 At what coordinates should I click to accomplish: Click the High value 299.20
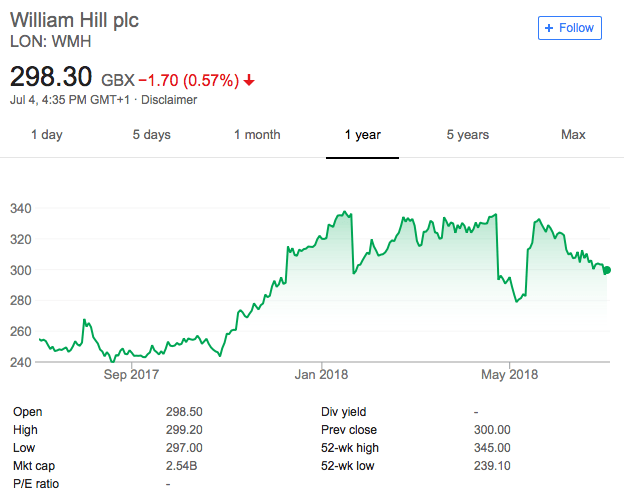point(184,430)
